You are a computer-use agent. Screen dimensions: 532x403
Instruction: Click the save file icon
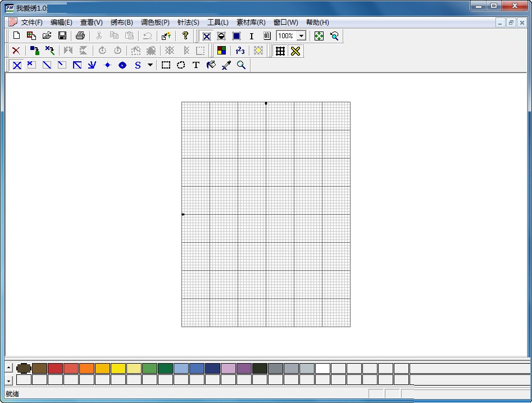pos(62,36)
